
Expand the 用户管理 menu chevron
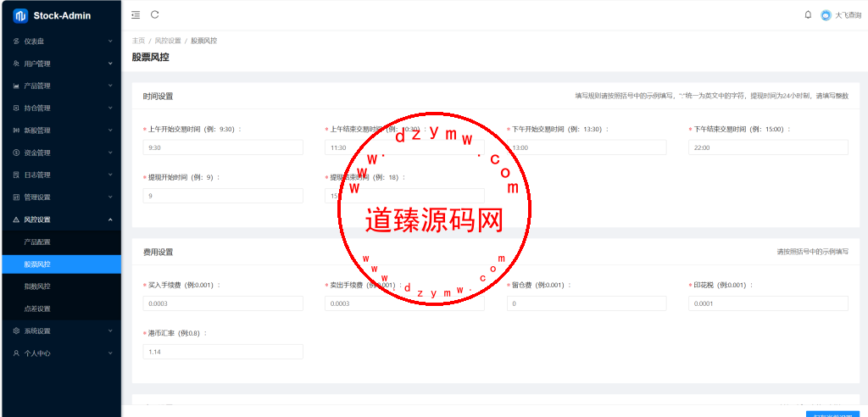(x=110, y=64)
